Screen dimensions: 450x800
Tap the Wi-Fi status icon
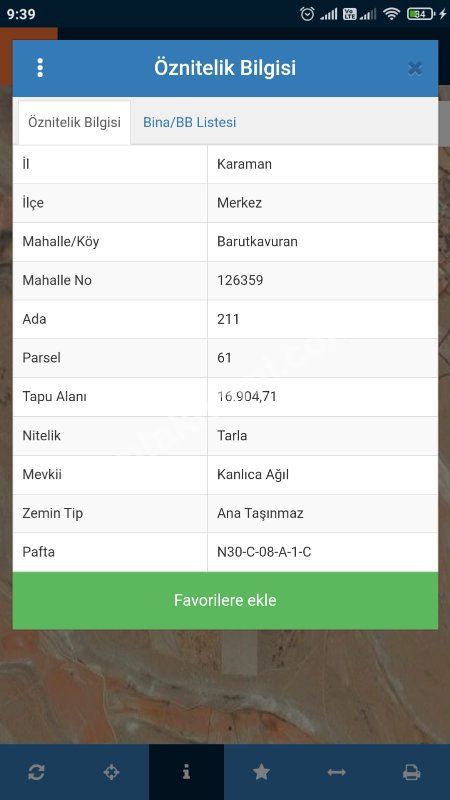391,14
